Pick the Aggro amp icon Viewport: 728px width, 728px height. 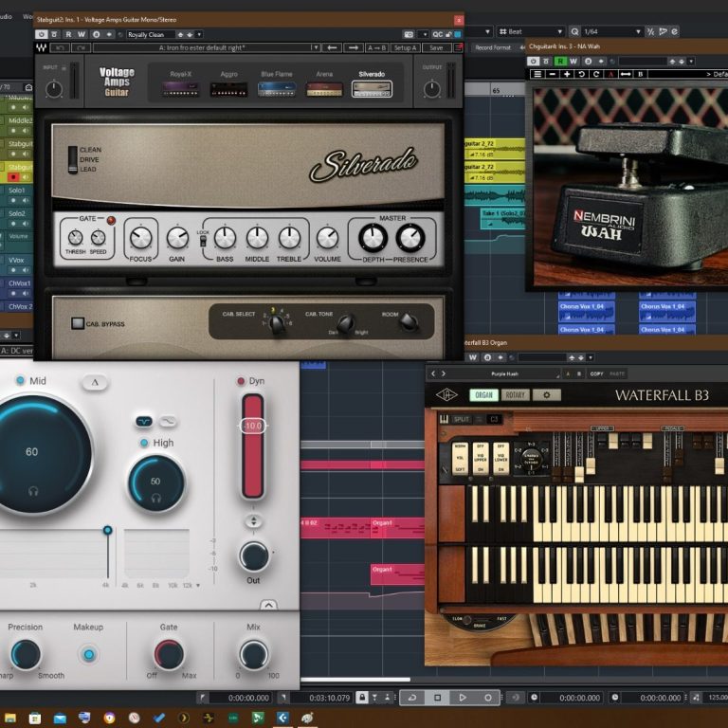pos(228,88)
